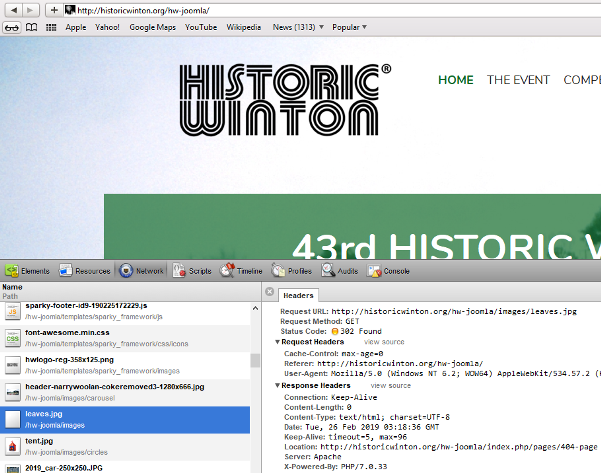This screenshot has width=601, height=473.
Task: Switch to the Resources panel
Action: pos(85,271)
